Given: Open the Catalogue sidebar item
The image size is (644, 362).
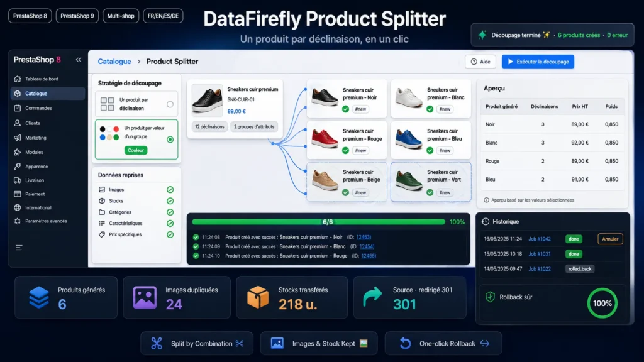Looking at the screenshot, I should (x=48, y=94).
